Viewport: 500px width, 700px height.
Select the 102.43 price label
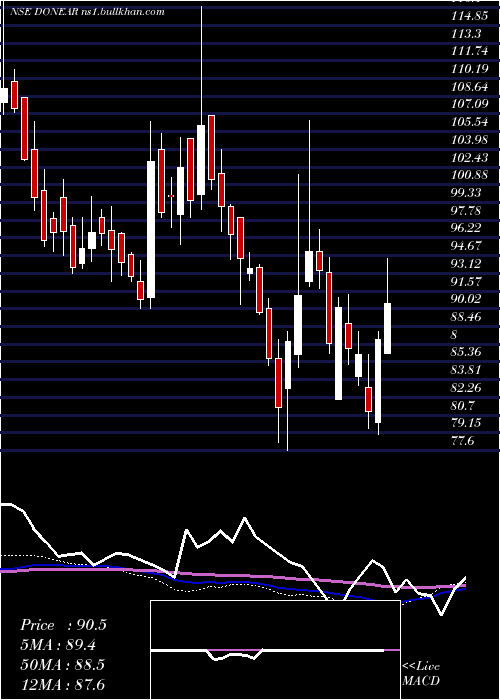coord(469,157)
